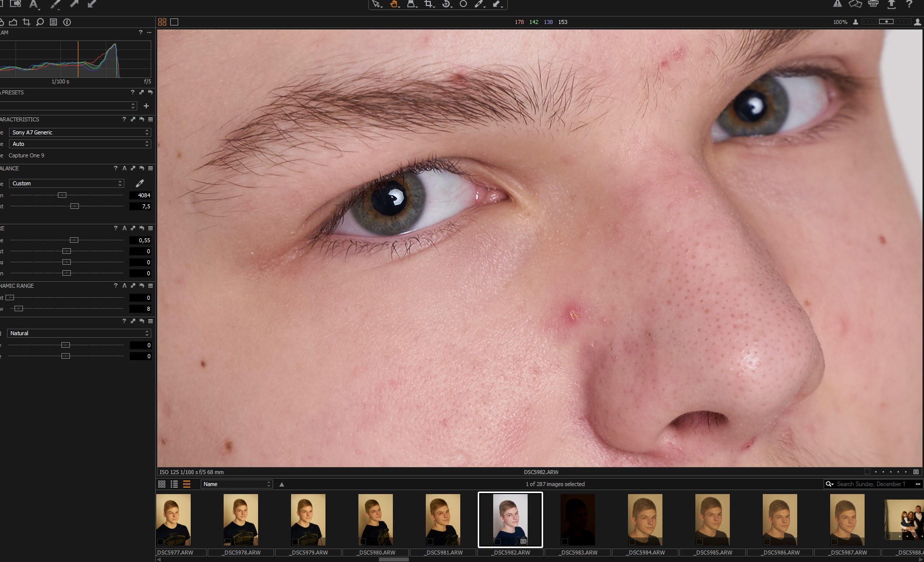Click the print icon in toolbar

click(873, 4)
